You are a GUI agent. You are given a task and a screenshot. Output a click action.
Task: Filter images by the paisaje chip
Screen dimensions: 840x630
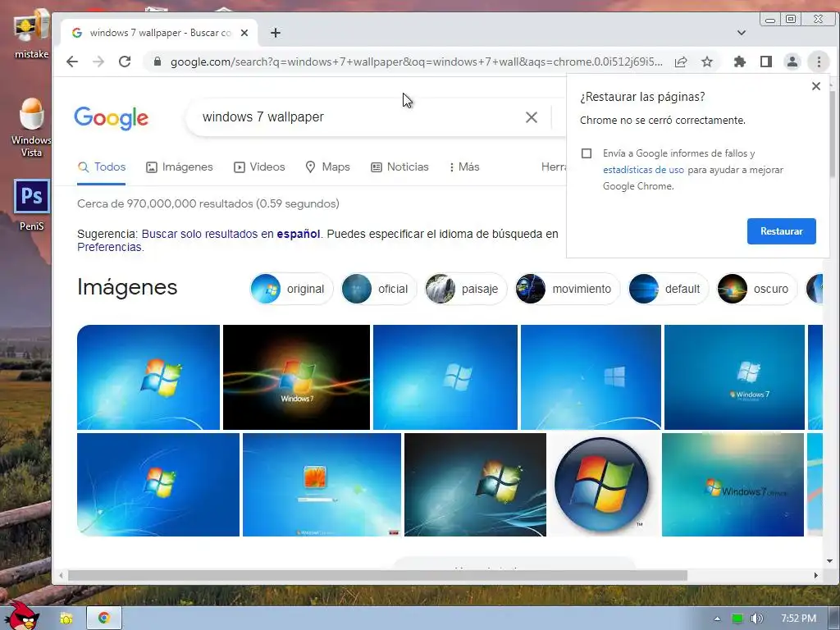(466, 289)
